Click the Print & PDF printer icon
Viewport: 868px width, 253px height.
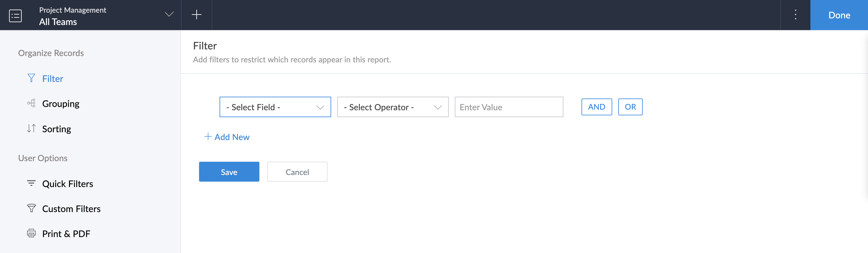(x=31, y=233)
